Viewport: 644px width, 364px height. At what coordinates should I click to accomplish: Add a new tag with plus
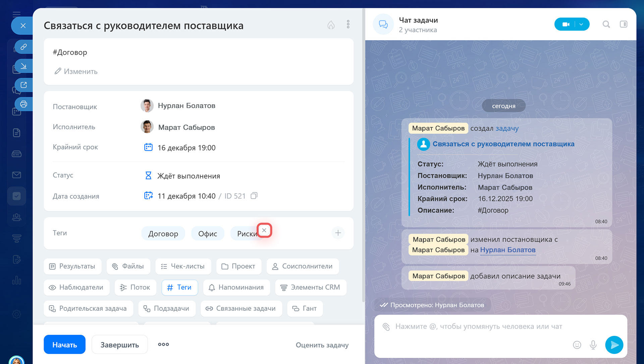click(x=338, y=233)
